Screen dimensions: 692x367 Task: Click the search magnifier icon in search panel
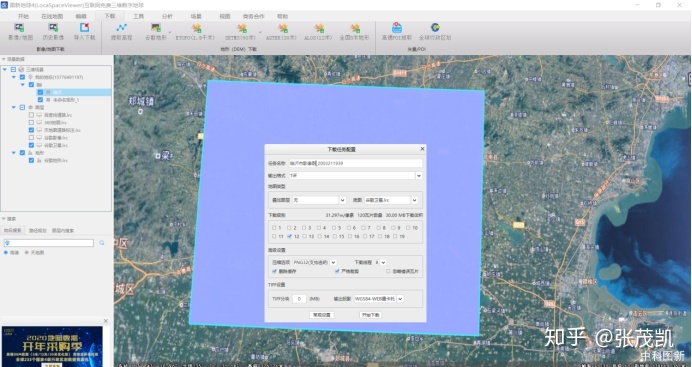point(102,243)
